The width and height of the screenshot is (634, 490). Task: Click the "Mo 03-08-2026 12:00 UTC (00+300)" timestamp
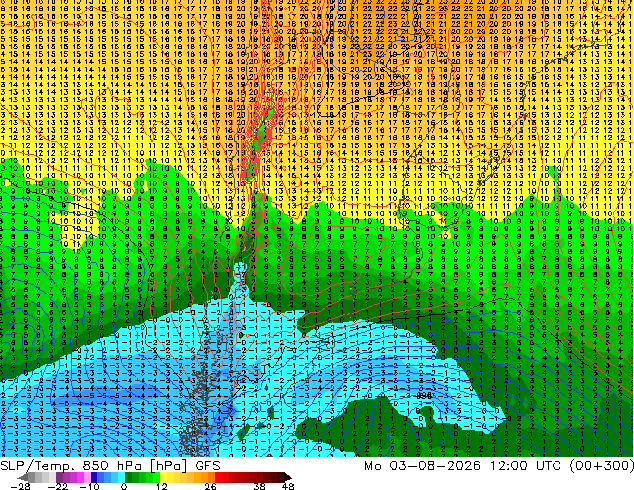pyautogui.click(x=499, y=466)
